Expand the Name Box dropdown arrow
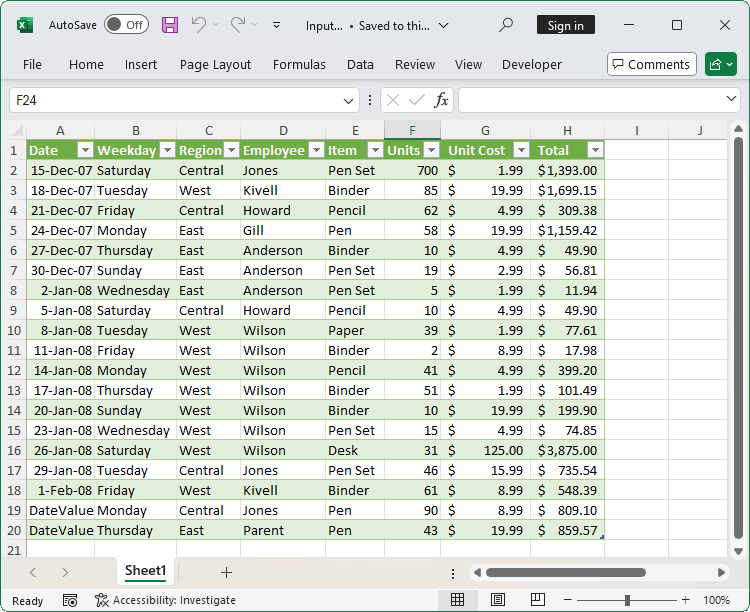750x612 pixels. [349, 100]
